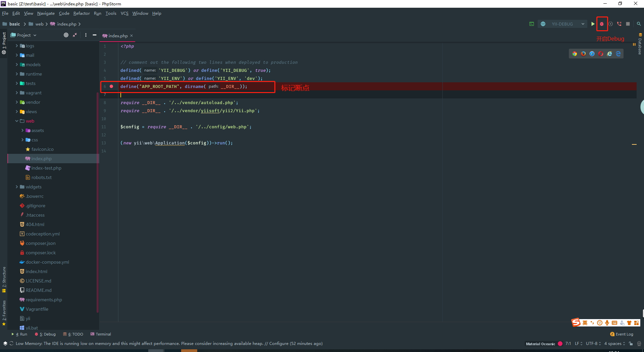The height and width of the screenshot is (352, 644).
Task: Open the VCS menu
Action: click(124, 13)
